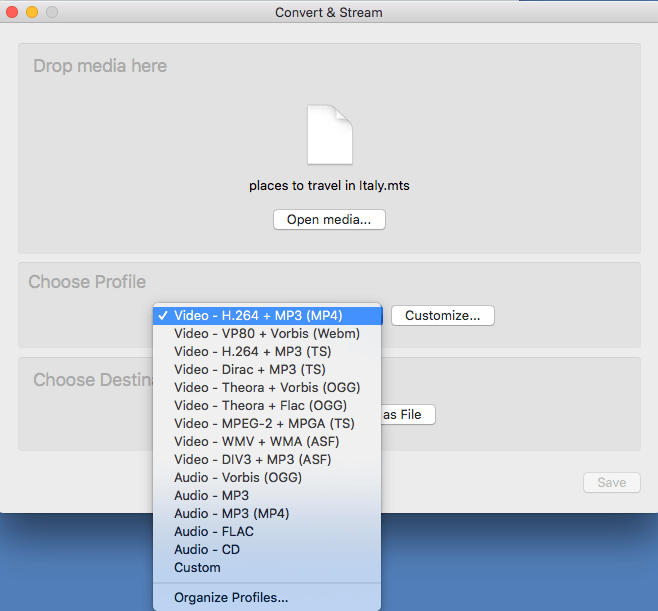
Task: Close the Convert & Stream window
Action: [12, 12]
